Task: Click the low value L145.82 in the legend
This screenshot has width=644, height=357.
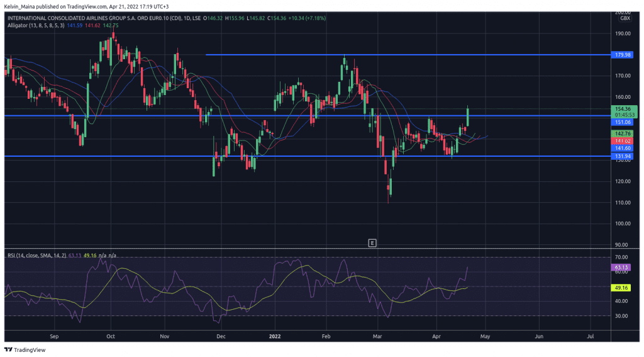Action: 255,18
